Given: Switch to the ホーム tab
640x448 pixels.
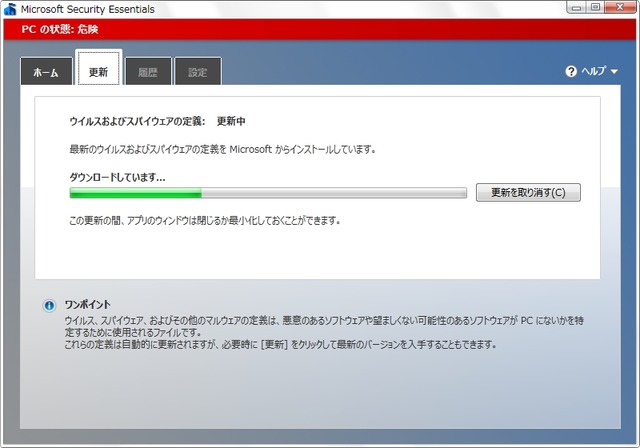Looking at the screenshot, I should (x=46, y=72).
